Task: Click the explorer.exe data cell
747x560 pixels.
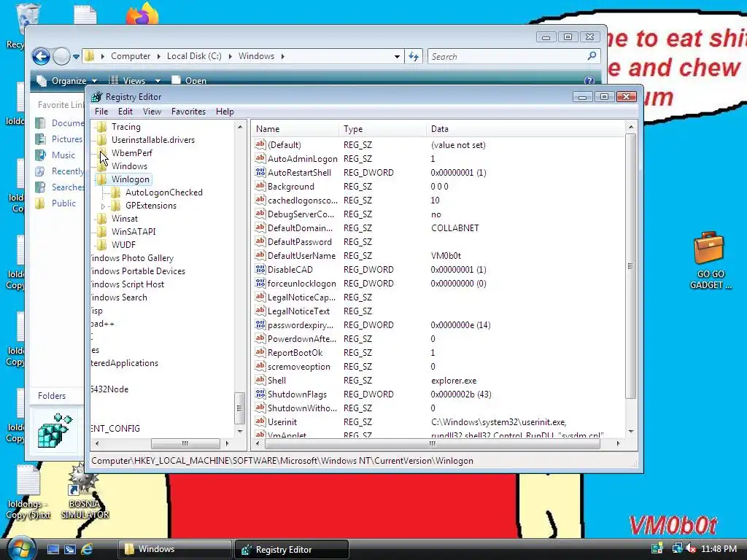Action: (x=454, y=380)
